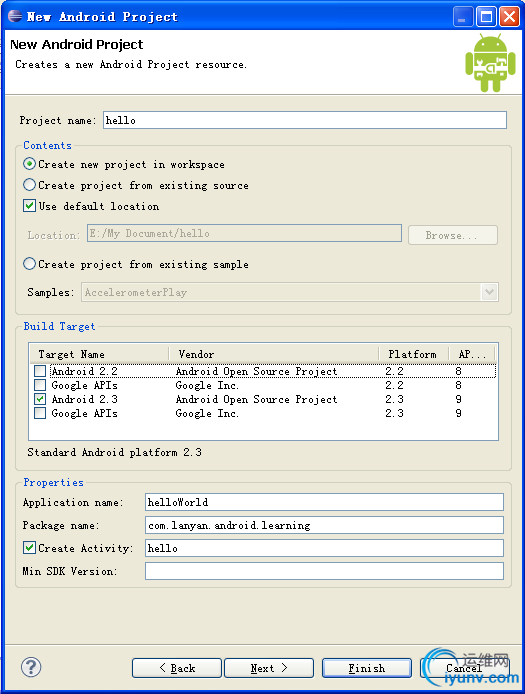
Task: Focus the Project name field
Action: pos(305,120)
